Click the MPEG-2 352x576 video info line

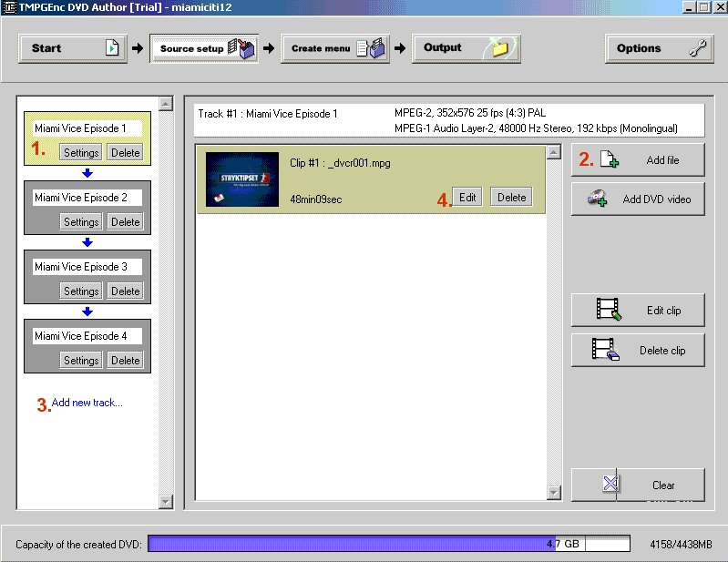click(x=470, y=113)
